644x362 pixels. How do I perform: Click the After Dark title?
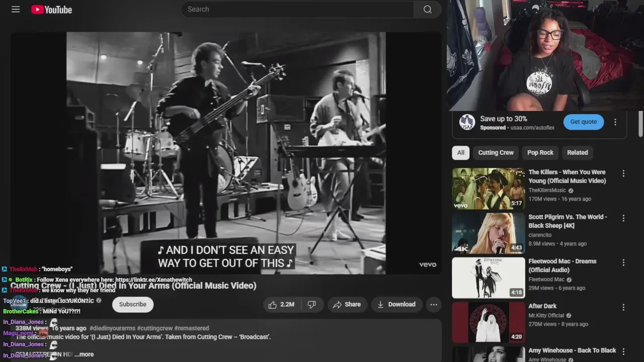point(542,306)
